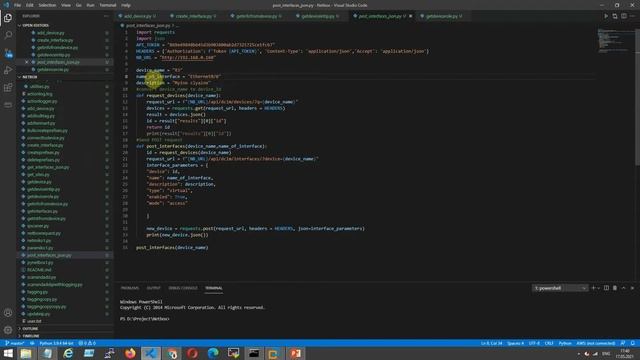Open the Manage gear icon
The image size is (640, 360).
pos(8,330)
